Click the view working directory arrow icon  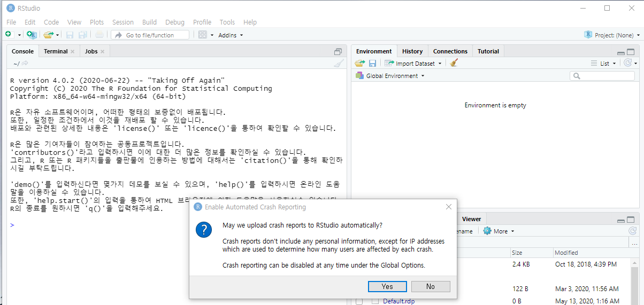click(x=25, y=64)
